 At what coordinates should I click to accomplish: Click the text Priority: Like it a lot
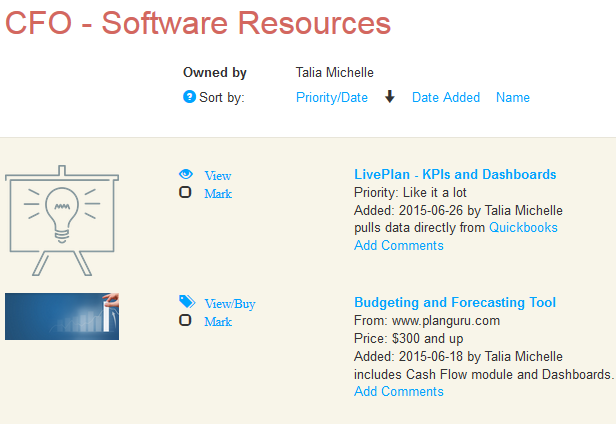point(410,192)
